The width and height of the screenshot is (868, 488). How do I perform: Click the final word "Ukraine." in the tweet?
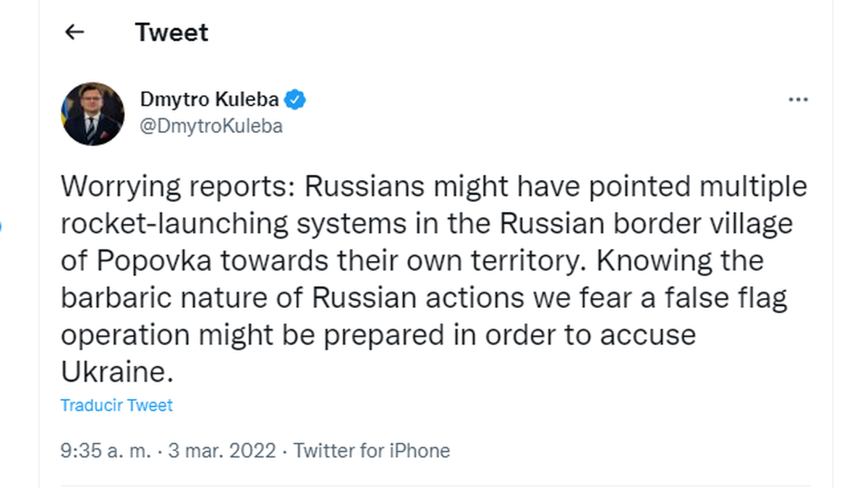118,373
